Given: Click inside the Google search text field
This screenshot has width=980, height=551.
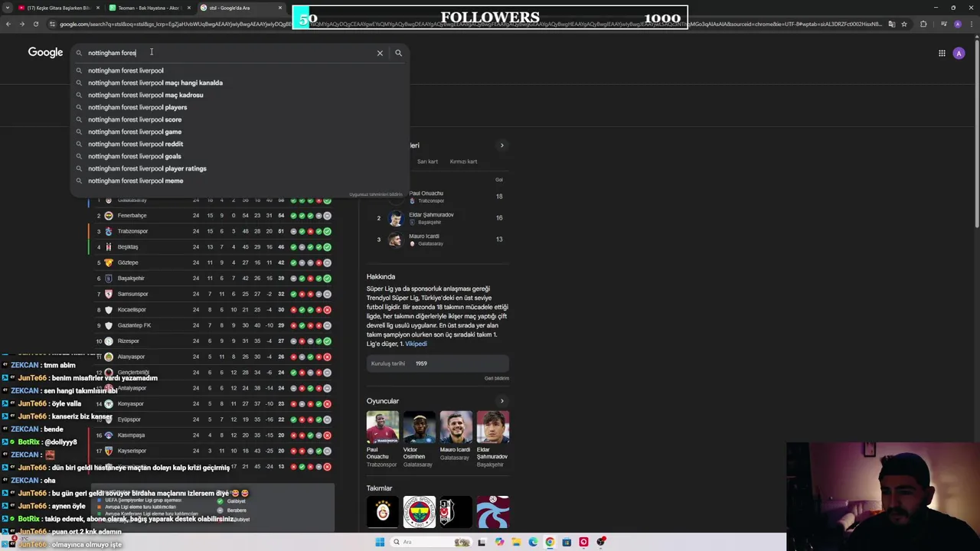Looking at the screenshot, I should (x=230, y=53).
